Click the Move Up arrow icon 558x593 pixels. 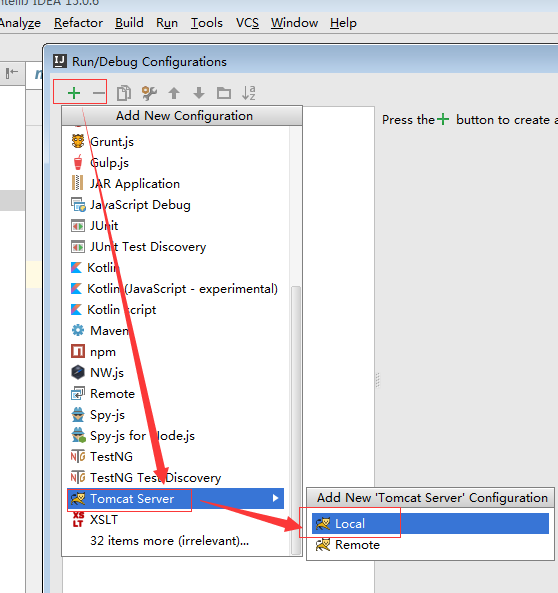click(x=174, y=93)
